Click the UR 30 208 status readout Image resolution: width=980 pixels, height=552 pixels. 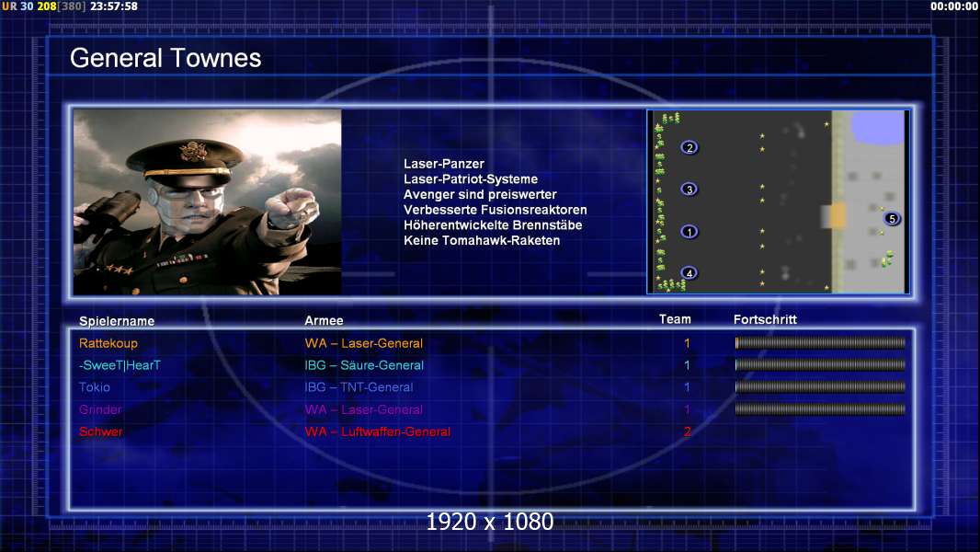pyautogui.click(x=43, y=6)
